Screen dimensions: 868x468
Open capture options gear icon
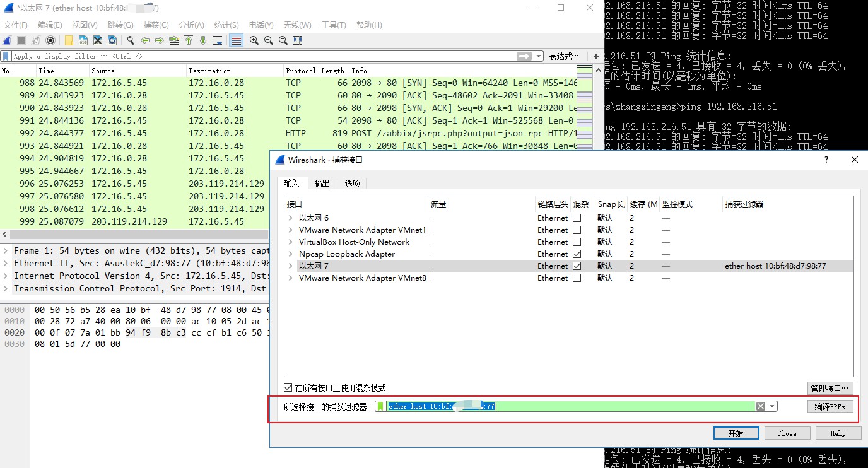[x=50, y=40]
